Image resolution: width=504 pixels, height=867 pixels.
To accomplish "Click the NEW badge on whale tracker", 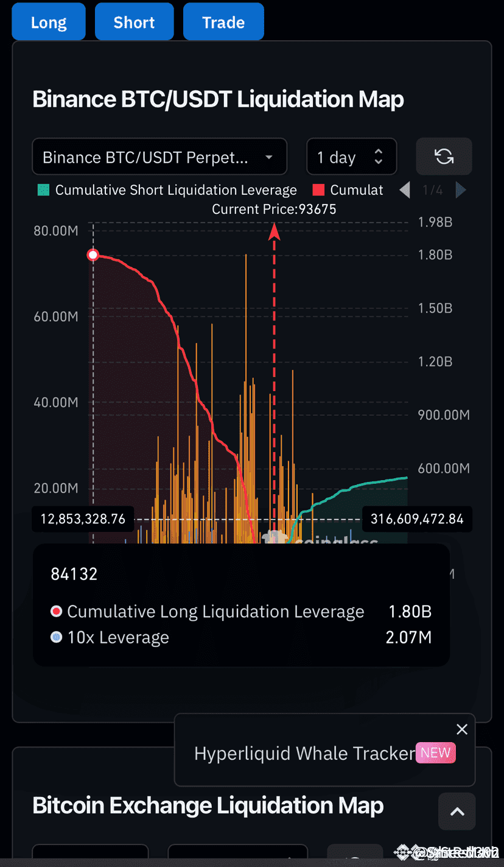I will [x=435, y=752].
